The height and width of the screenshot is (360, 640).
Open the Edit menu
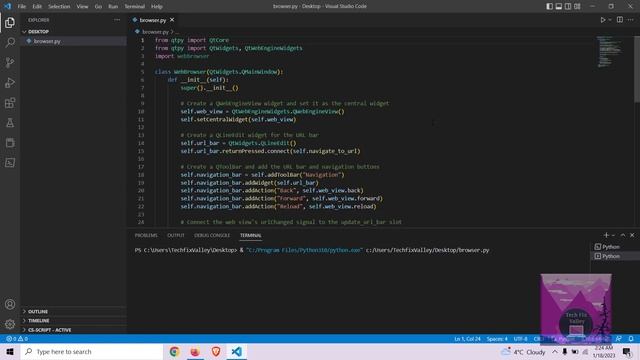37,6
